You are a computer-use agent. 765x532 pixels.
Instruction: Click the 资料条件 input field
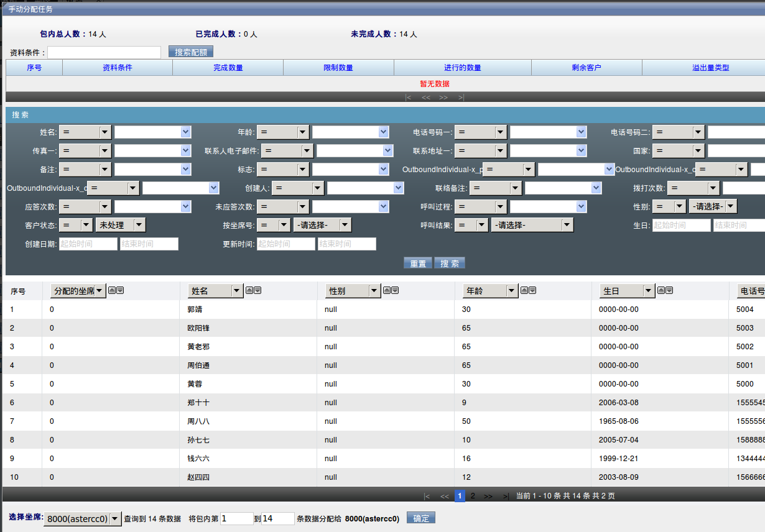[104, 52]
